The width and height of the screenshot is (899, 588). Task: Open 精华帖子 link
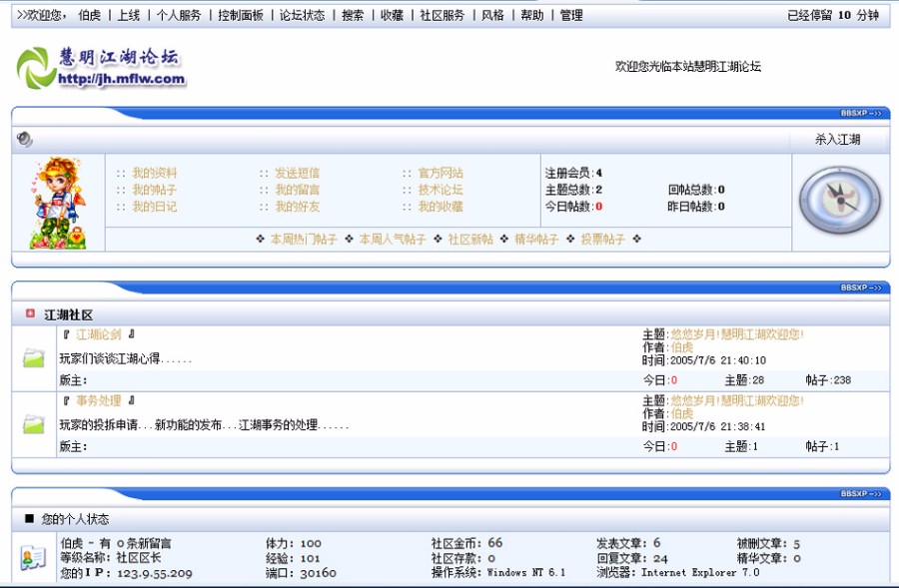pos(536,239)
